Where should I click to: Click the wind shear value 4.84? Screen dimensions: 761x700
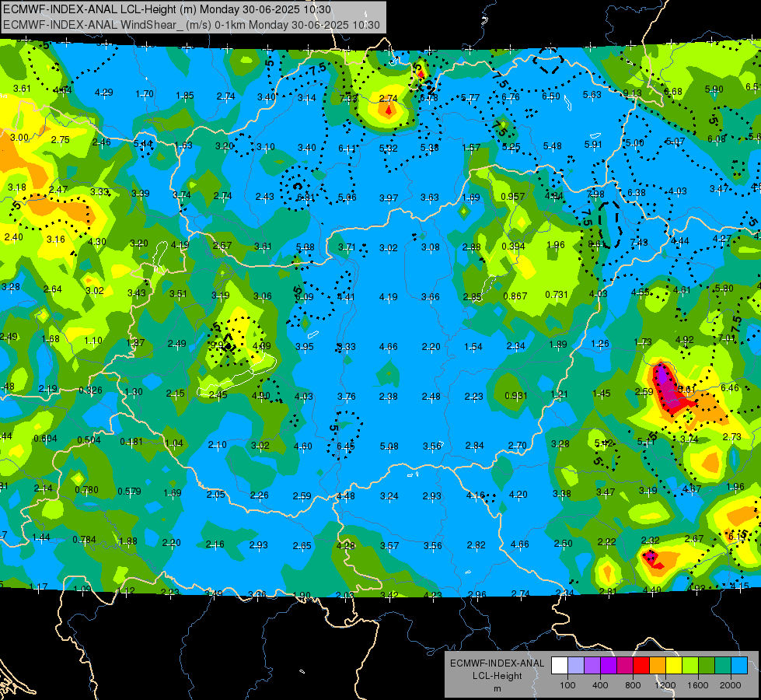point(553,196)
